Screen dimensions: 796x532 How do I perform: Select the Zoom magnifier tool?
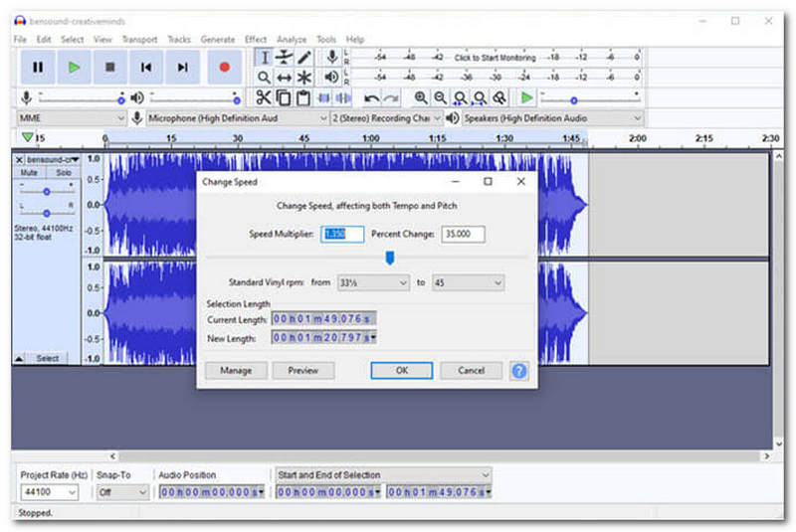tap(264, 78)
